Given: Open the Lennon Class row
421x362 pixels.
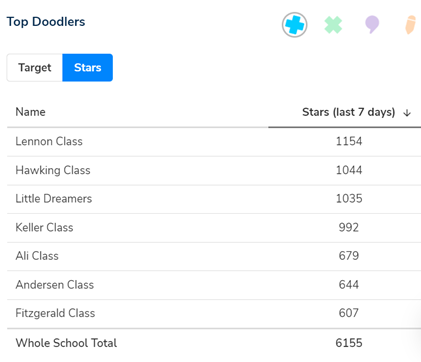Looking at the screenshot, I should pos(214,142).
